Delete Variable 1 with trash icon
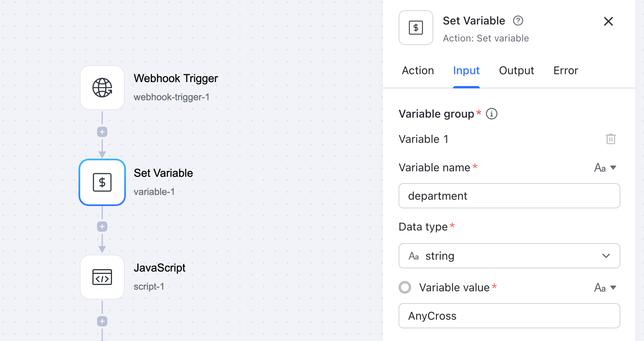 [610, 139]
